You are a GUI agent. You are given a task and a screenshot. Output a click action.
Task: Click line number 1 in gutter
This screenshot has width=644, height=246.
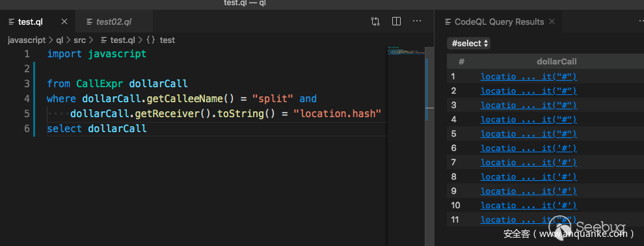coord(27,54)
